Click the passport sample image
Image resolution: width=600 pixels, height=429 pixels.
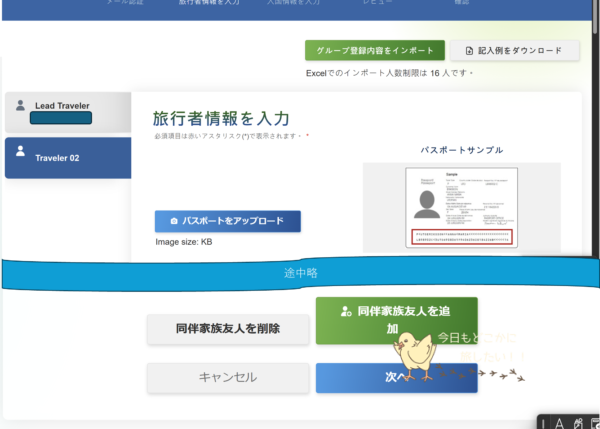click(461, 207)
